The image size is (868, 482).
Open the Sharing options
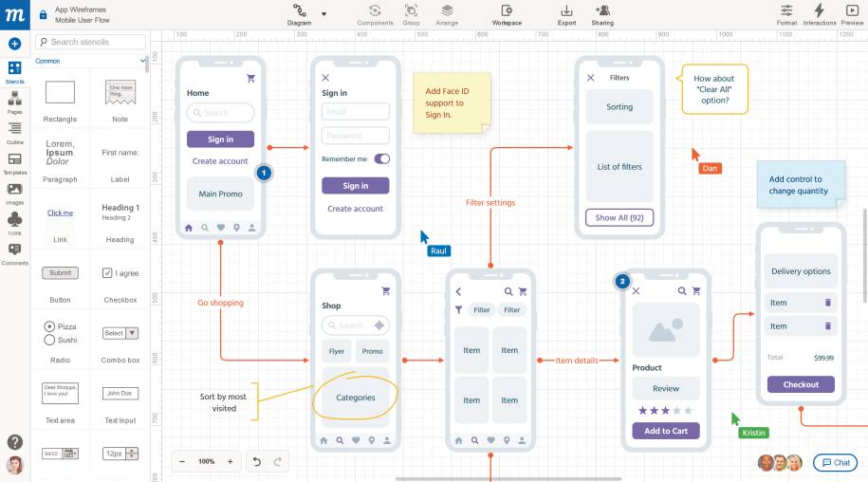(602, 15)
